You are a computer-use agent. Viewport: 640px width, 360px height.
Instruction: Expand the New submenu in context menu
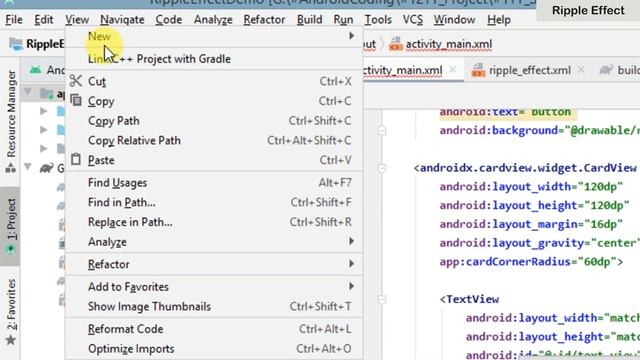point(214,36)
